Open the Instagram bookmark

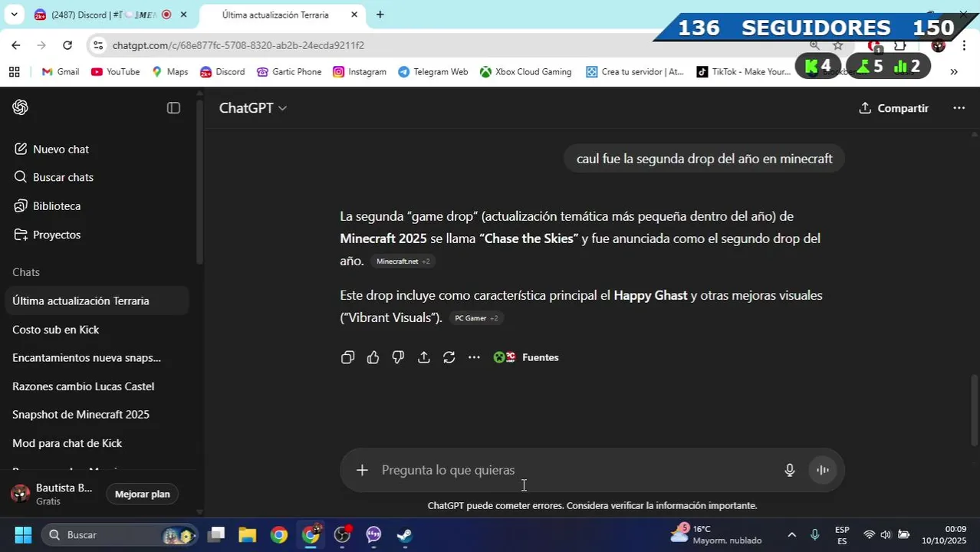(360, 72)
